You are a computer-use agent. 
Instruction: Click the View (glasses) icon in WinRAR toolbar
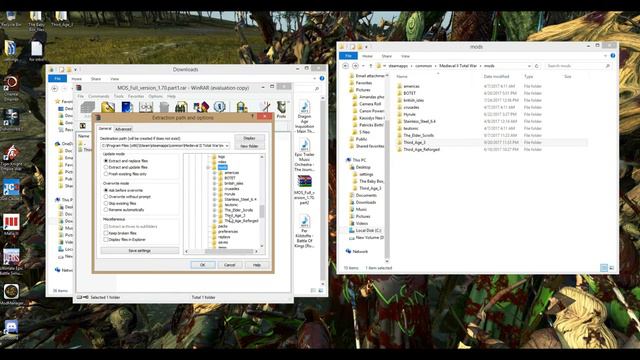coord(146,108)
